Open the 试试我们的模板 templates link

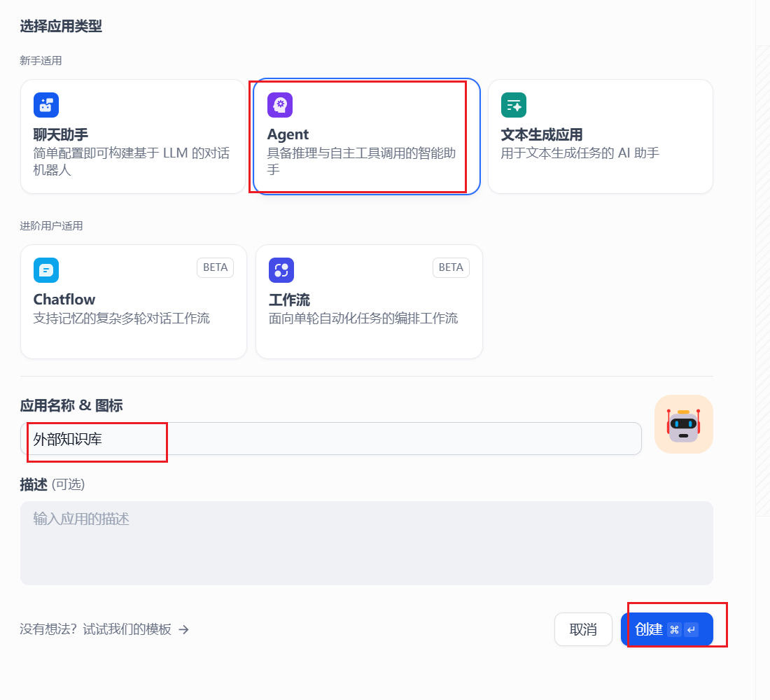click(127, 629)
